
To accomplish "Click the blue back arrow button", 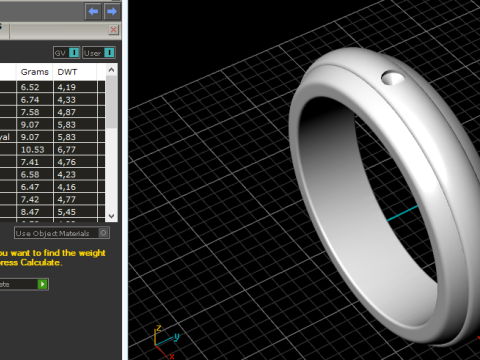I will tap(93, 12).
